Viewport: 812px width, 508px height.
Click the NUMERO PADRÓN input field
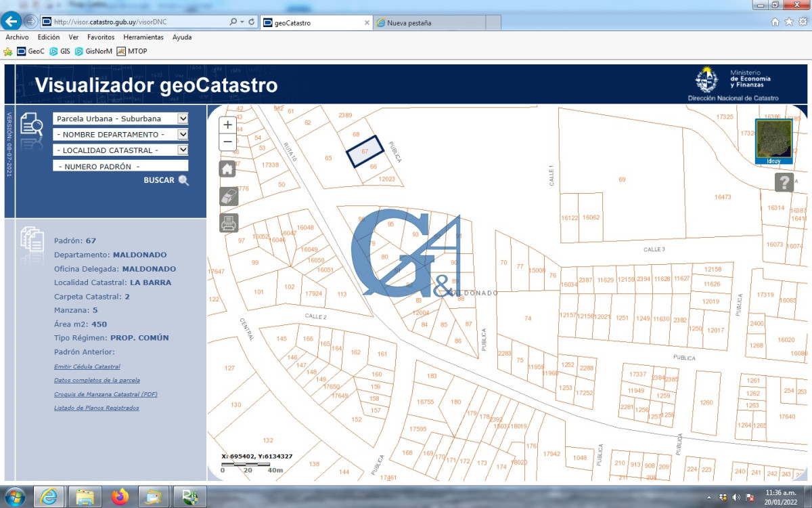pos(120,166)
